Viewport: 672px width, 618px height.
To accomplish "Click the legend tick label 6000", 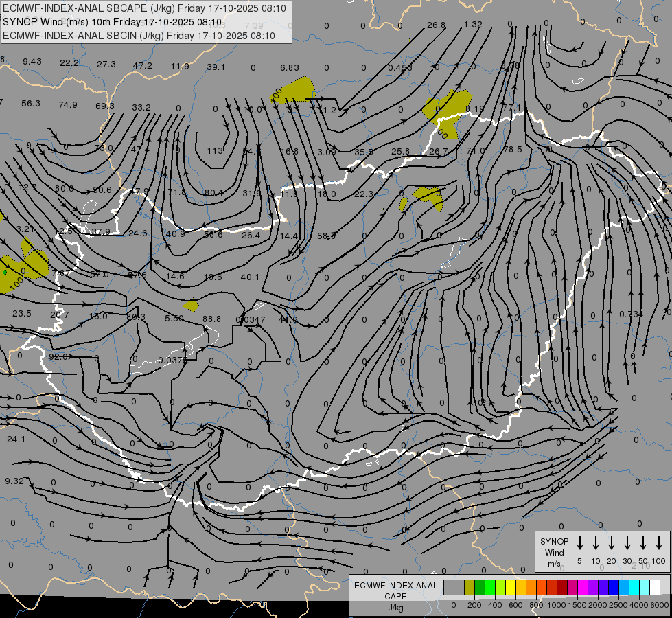I will [659, 605].
